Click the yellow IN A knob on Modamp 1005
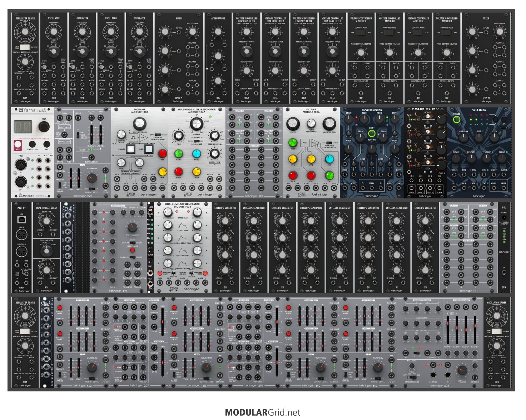The width and height of the screenshot is (526, 420). coord(163,172)
